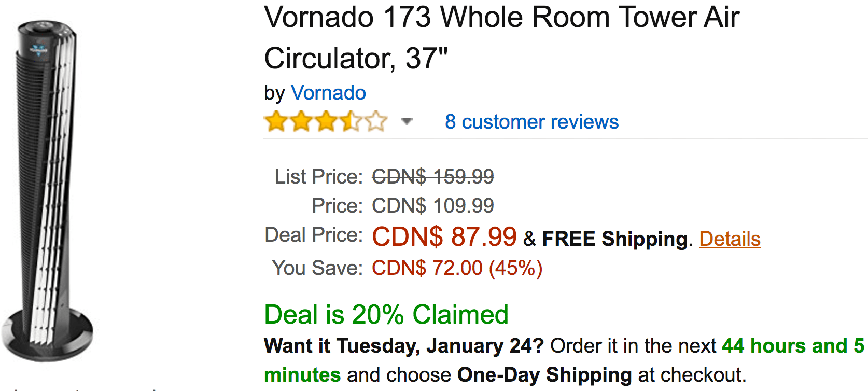868x391 pixels.
Task: Click the round base of the tower fan
Action: pos(47,334)
